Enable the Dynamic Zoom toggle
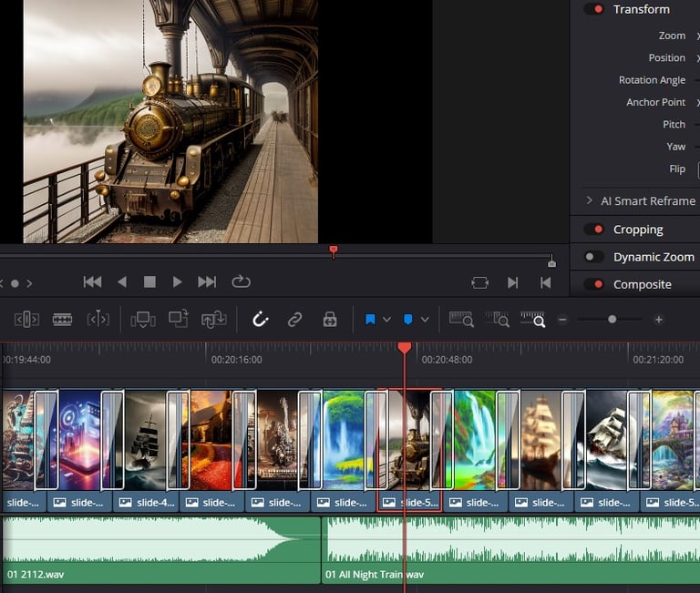Screen dimensions: 700x593 click(x=594, y=257)
